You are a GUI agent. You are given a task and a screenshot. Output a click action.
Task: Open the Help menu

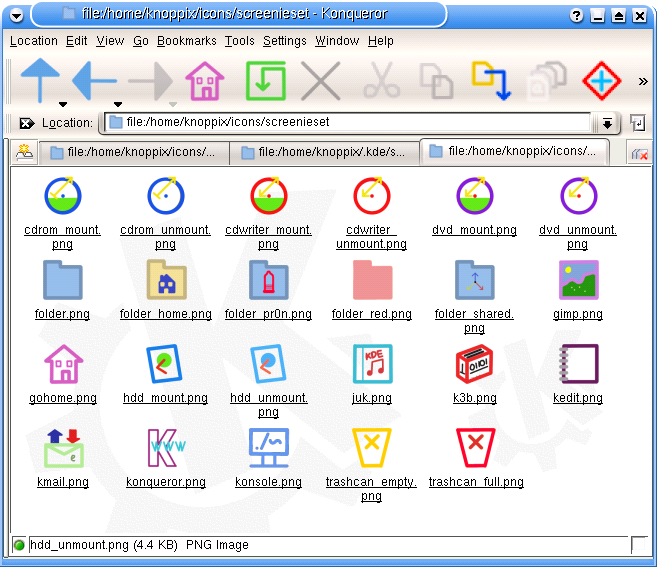pos(381,41)
